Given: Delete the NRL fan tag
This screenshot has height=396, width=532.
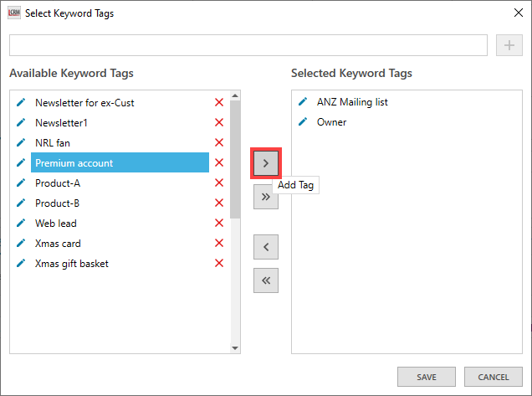Looking at the screenshot, I should [x=219, y=142].
